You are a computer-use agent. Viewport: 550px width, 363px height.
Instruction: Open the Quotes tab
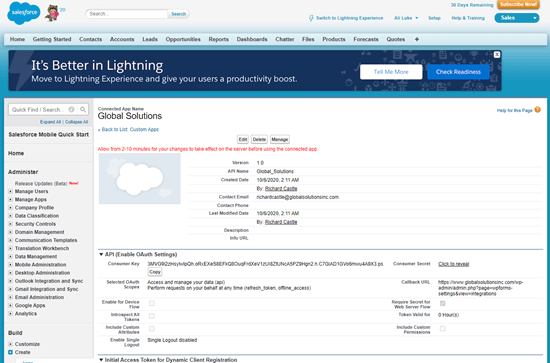[396, 39]
